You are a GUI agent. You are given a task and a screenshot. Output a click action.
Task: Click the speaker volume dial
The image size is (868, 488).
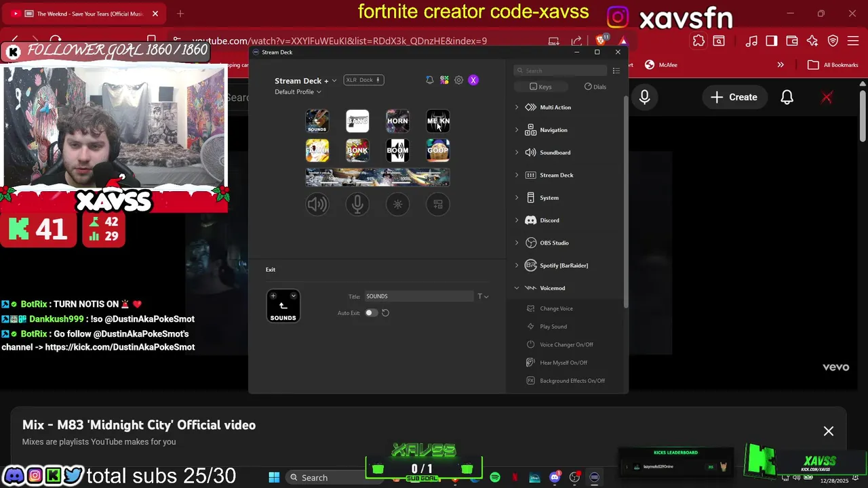tap(317, 204)
